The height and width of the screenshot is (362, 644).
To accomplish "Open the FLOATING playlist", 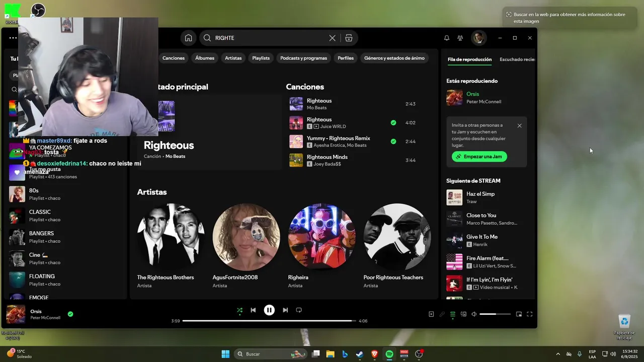I will click(x=66, y=280).
